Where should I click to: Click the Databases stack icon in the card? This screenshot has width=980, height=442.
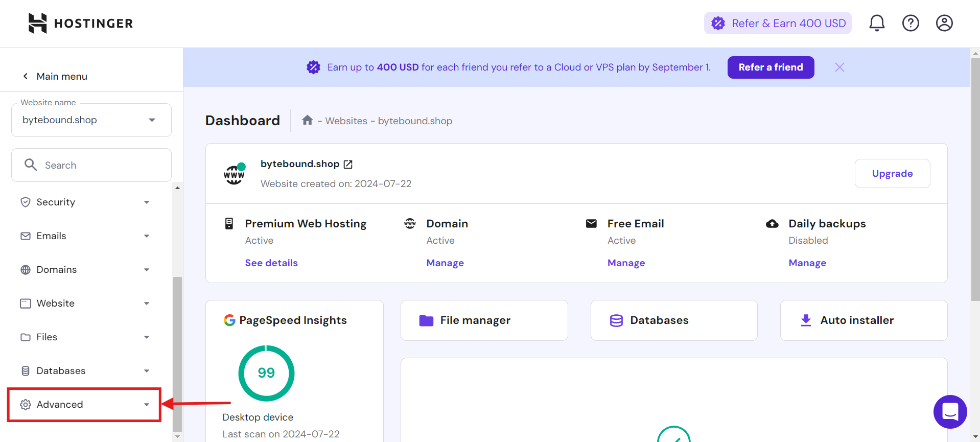[x=616, y=320]
